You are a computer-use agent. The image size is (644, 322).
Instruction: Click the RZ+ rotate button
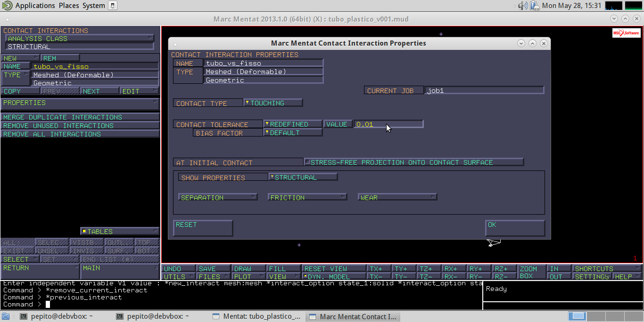(x=504, y=268)
